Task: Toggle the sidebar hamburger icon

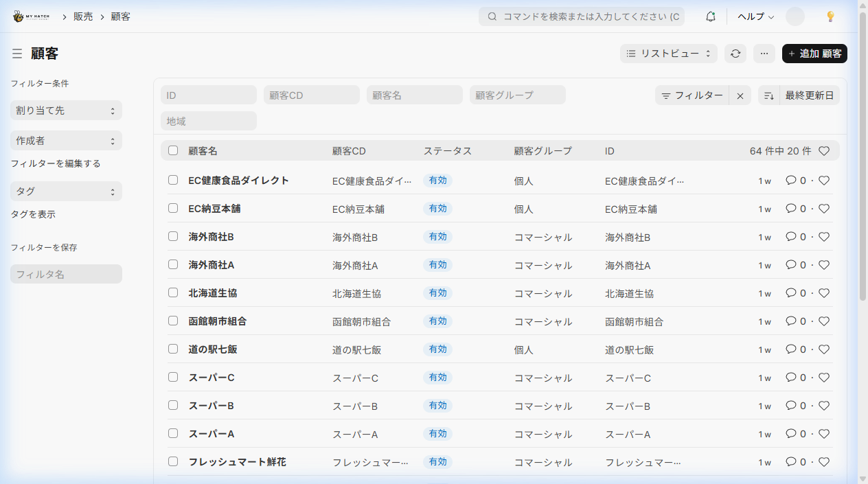Action: pyautogui.click(x=17, y=54)
